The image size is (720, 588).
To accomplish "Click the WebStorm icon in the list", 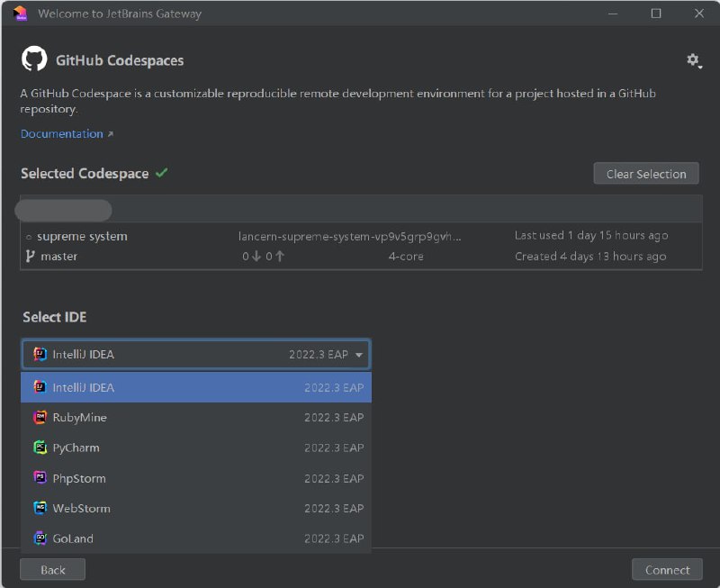I will tap(40, 508).
